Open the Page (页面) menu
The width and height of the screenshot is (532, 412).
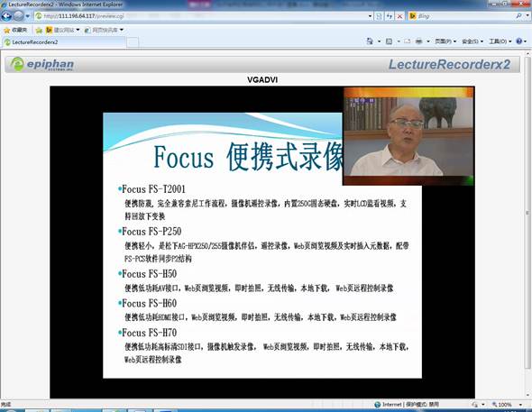pos(445,41)
